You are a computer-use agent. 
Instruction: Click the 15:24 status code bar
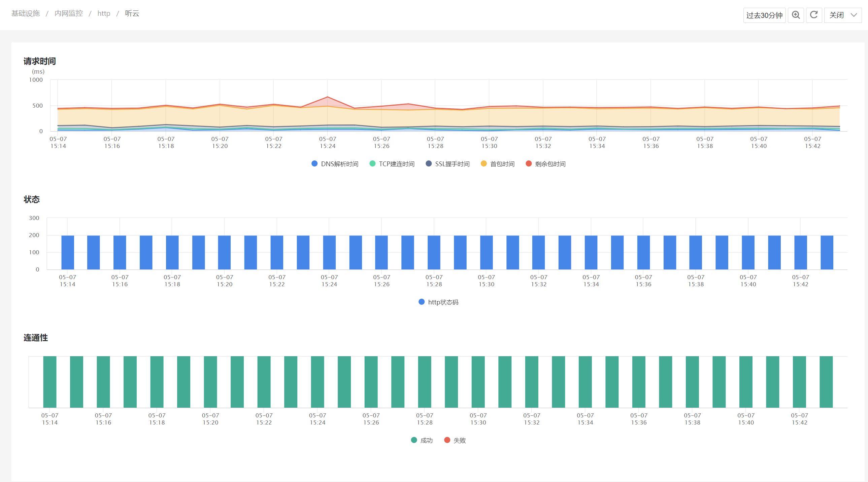point(329,253)
